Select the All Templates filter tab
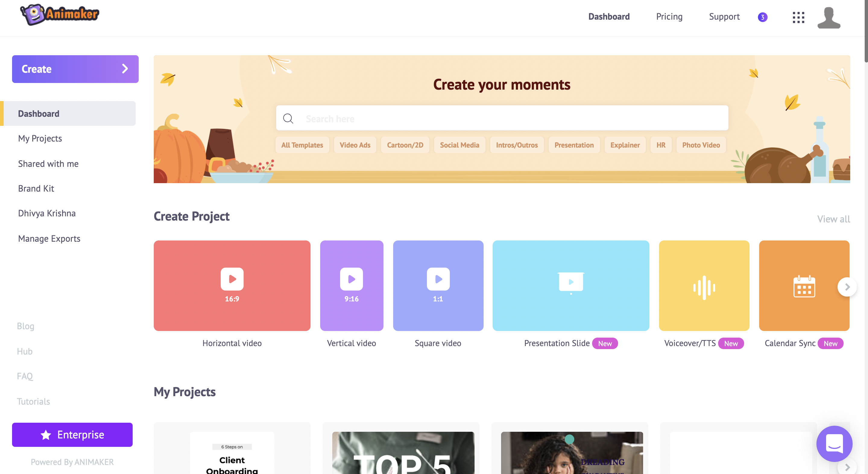Image resolution: width=868 pixels, height=474 pixels. point(302,145)
